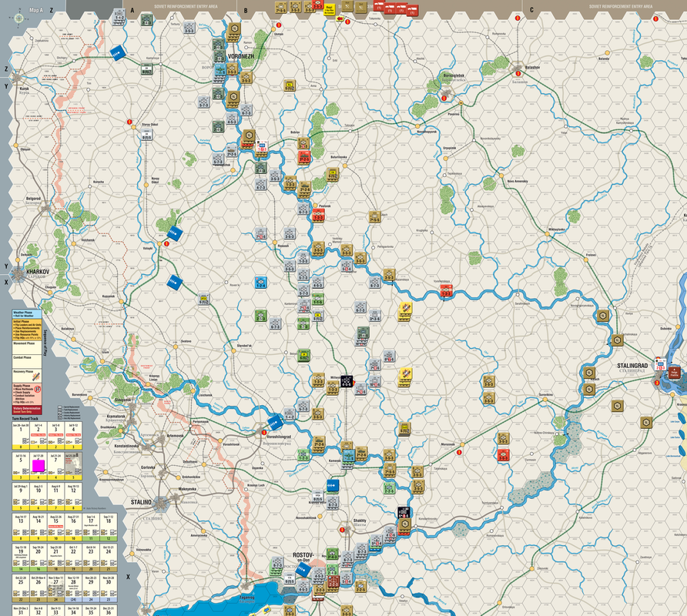Click the red 1 marker at Balashov

click(518, 74)
